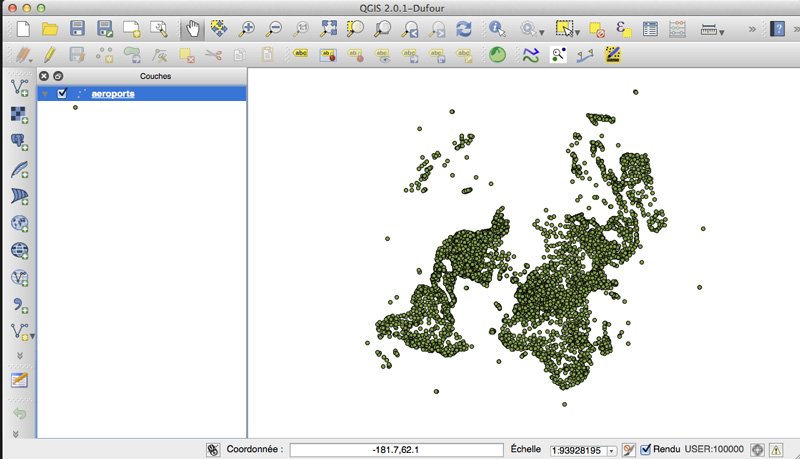
Task: Open the Measure tool dropdown arrow
Action: tap(723, 31)
